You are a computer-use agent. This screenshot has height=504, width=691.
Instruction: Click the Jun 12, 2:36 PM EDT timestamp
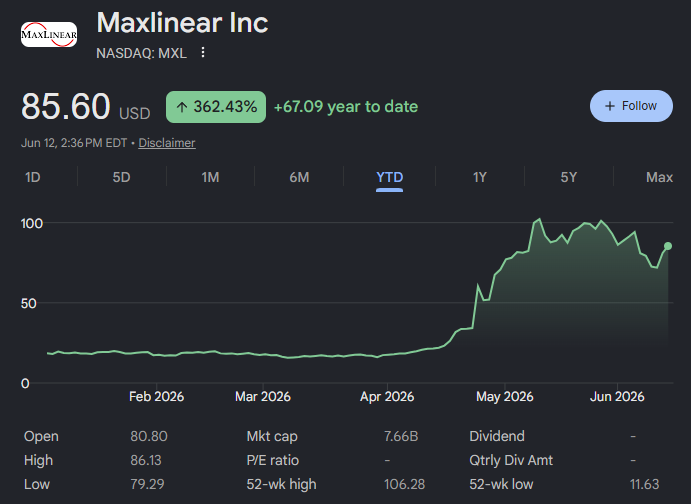[74, 143]
